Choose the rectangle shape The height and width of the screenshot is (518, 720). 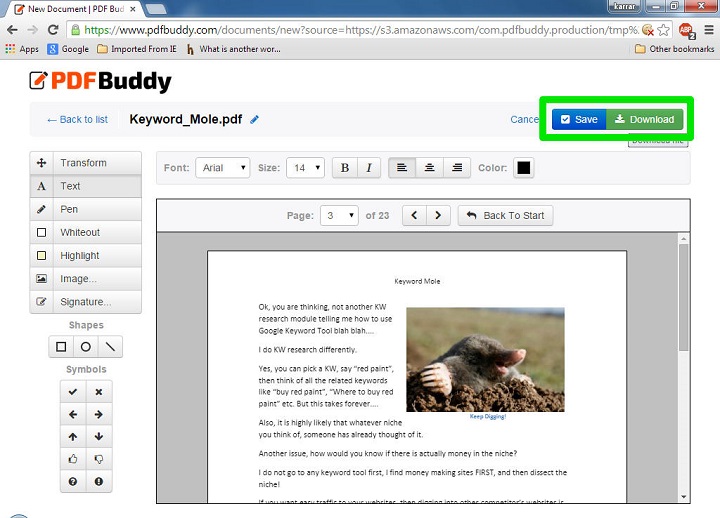pyautogui.click(x=61, y=347)
